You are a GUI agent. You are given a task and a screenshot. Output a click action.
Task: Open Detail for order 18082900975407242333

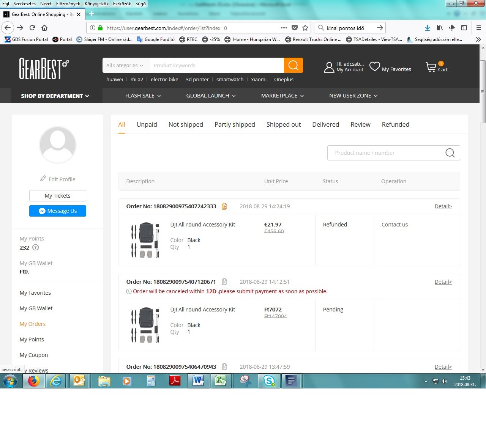pyautogui.click(x=443, y=206)
